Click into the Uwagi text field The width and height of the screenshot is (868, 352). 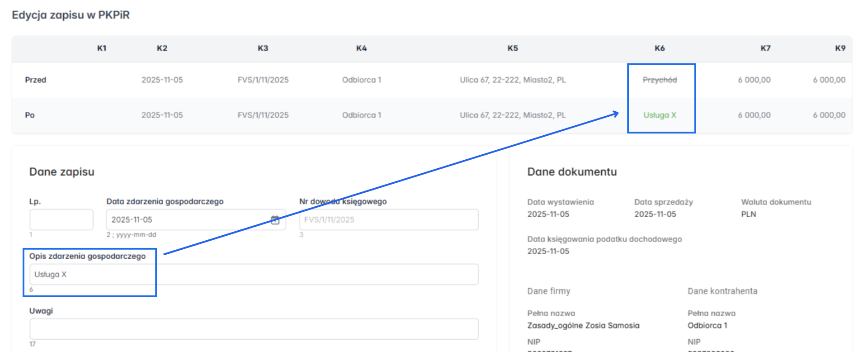[254, 329]
